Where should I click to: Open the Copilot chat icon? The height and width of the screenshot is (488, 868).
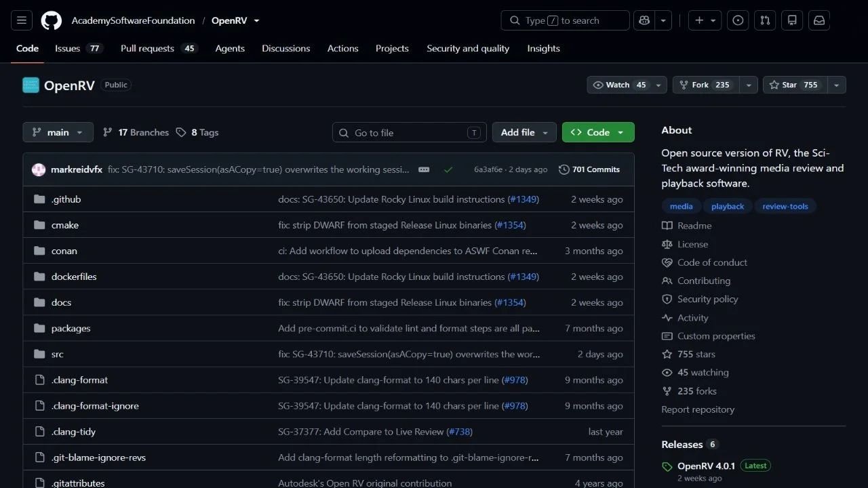click(x=644, y=20)
